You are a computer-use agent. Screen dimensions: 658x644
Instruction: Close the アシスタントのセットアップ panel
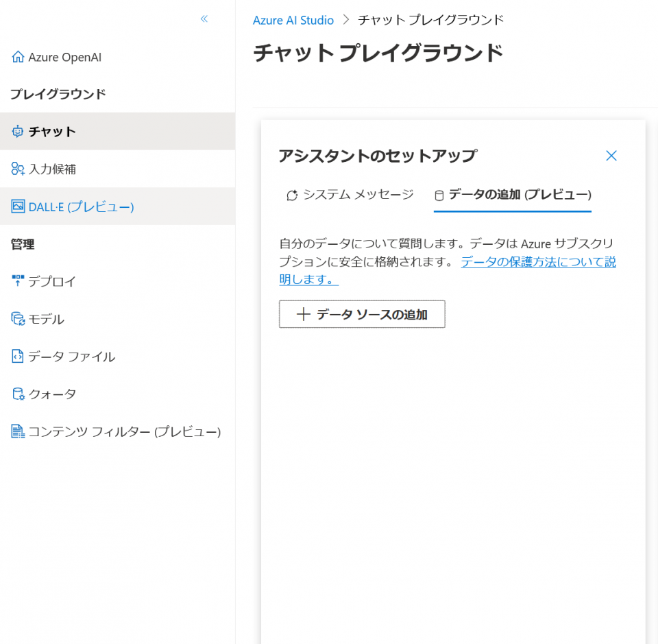click(611, 156)
